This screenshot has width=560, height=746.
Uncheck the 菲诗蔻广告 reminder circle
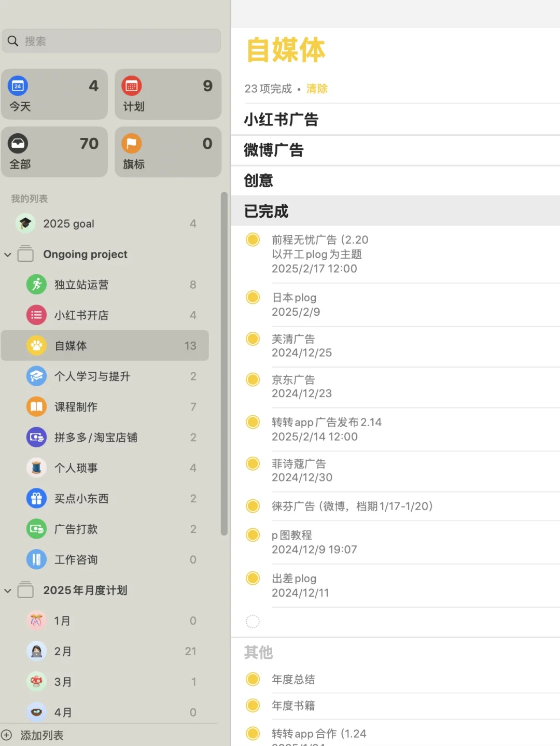pyautogui.click(x=253, y=463)
